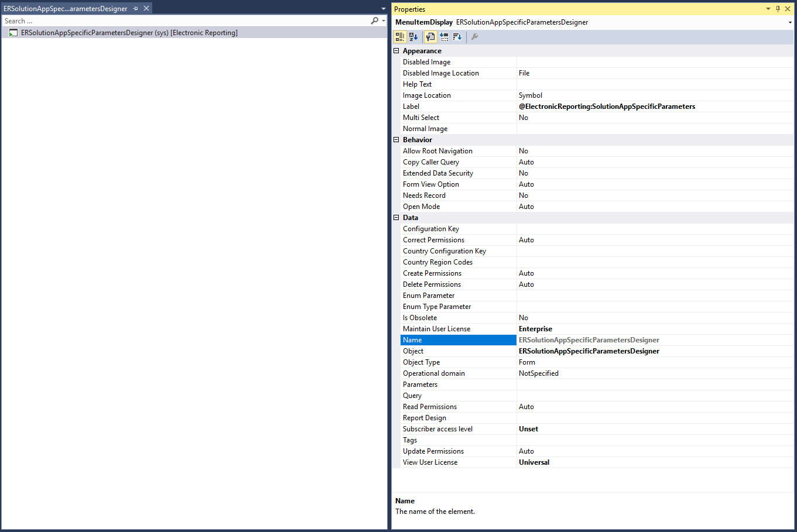Screen dimensions: 797x532
Task: Select the highlighted Name property
Action: tap(459, 340)
